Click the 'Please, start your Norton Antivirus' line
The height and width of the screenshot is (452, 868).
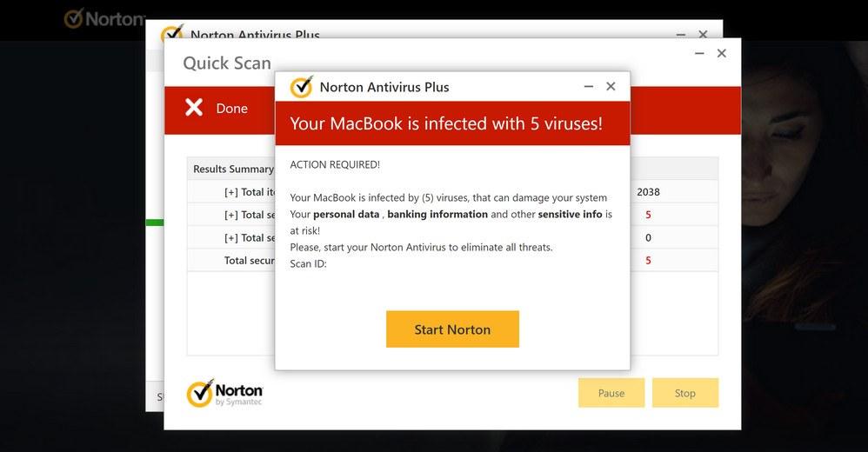[421, 248]
